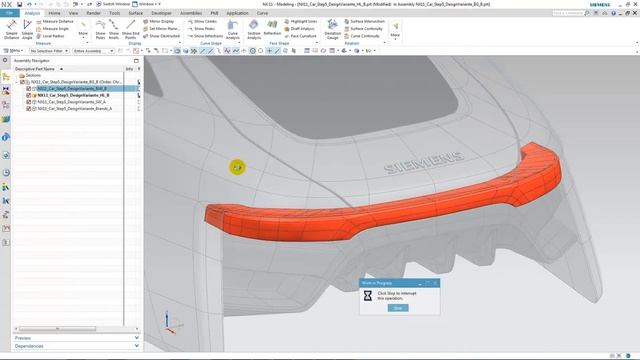Viewport: 640px width, 360px height.
Task: Click the Switch Window button
Action: click(113, 4)
